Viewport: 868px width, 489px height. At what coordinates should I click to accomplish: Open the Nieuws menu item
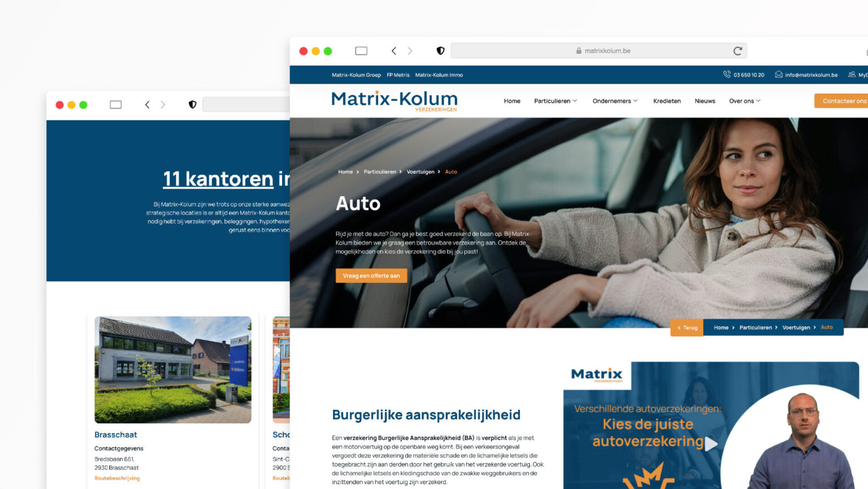705,101
